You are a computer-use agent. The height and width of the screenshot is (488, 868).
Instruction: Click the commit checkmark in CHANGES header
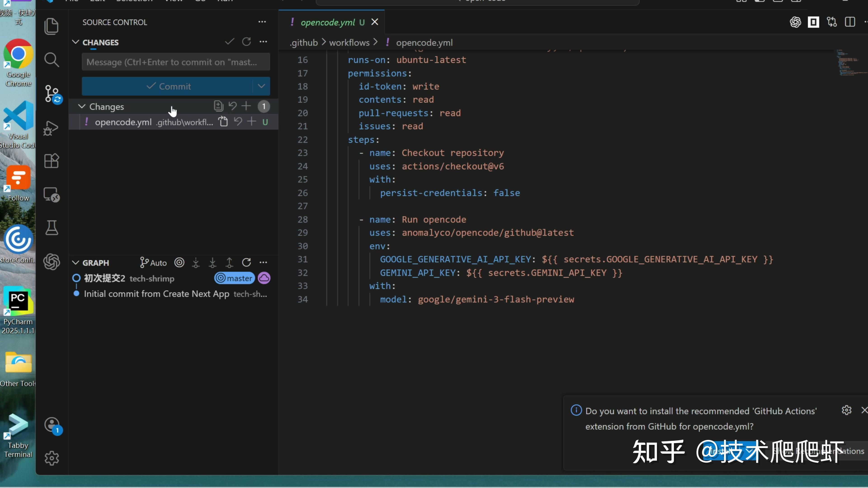[229, 42]
